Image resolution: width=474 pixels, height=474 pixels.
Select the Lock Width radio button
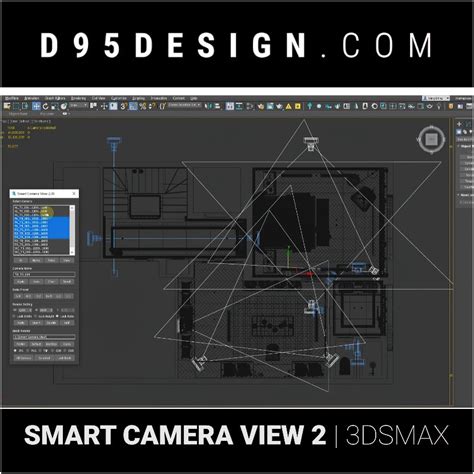(x=15, y=316)
